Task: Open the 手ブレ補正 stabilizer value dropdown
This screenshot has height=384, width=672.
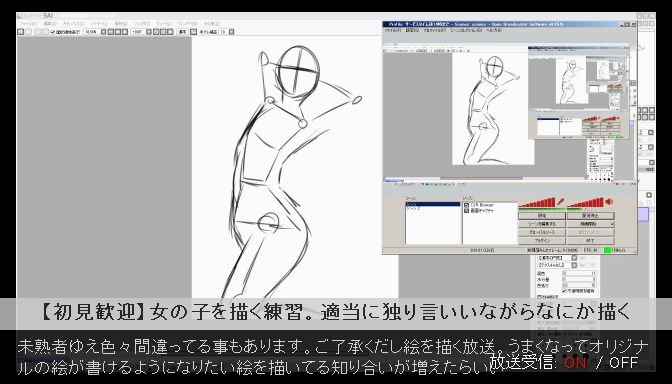Action: coord(231,32)
